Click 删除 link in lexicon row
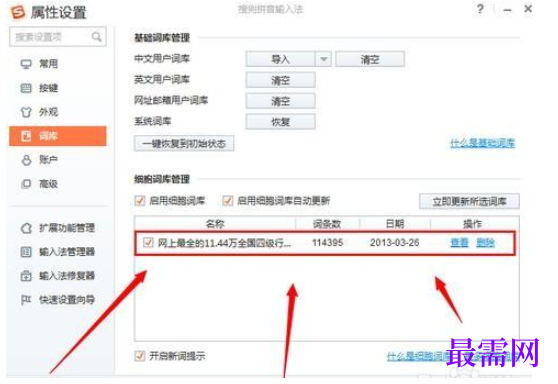Image resolution: width=558 pixels, height=384 pixels. [485, 243]
